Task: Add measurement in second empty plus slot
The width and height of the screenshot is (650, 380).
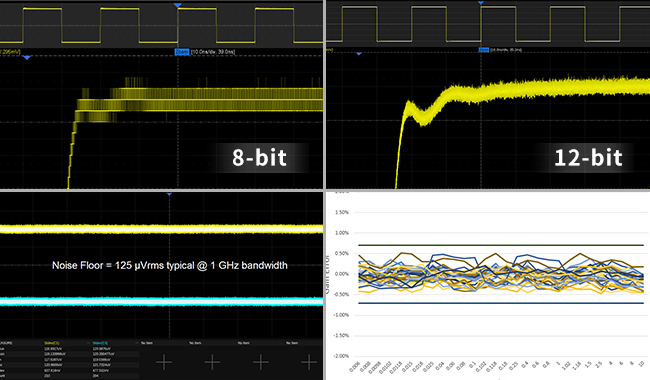Action: coord(212,362)
